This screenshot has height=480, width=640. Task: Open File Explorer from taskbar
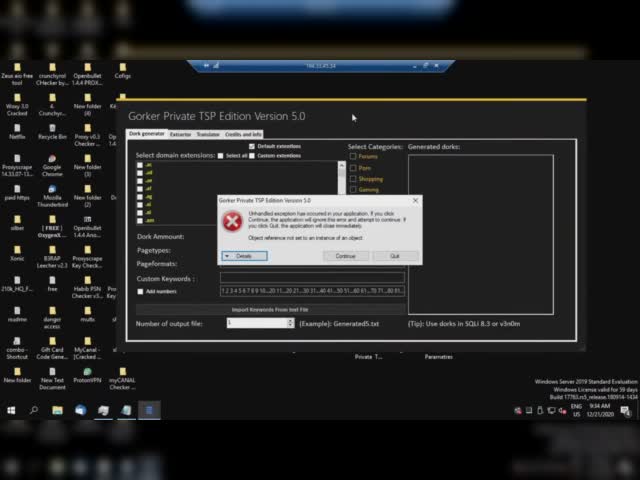[x=57, y=410]
